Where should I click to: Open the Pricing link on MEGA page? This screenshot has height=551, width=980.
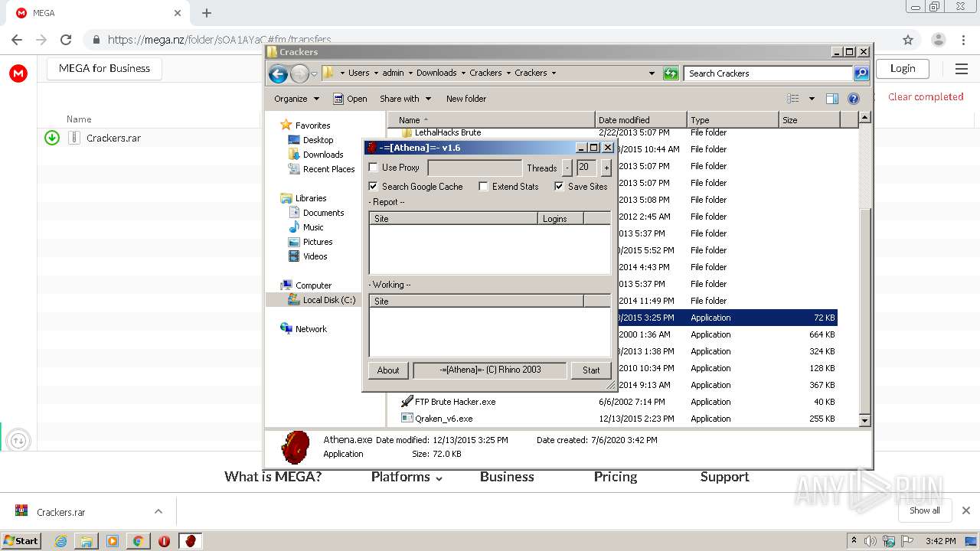[x=616, y=477]
